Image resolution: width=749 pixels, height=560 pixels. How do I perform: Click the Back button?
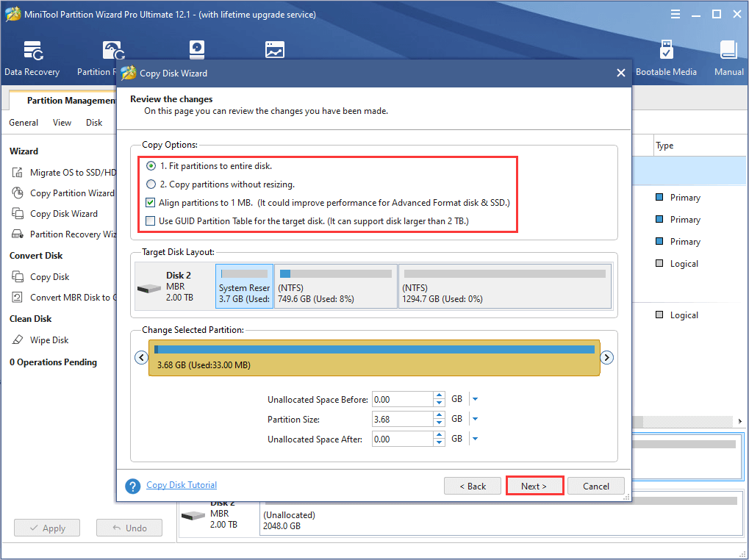(x=473, y=486)
